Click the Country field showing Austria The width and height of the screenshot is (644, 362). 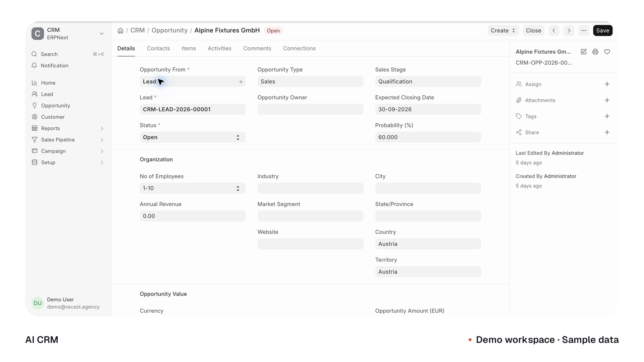coord(428,244)
